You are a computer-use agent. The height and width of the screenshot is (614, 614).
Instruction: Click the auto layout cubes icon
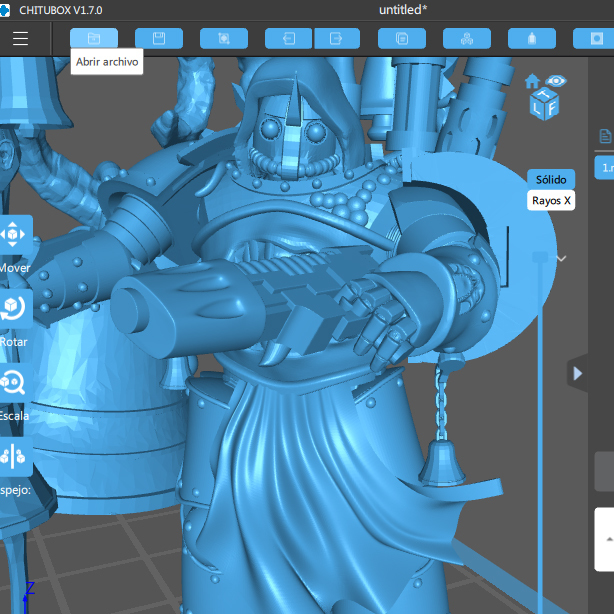(x=467, y=38)
